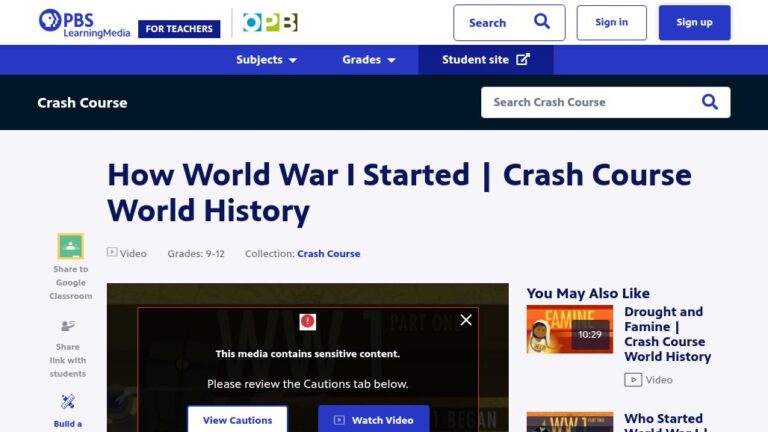Expand the Grades dropdown menu
Image resolution: width=768 pixels, height=432 pixels.
click(x=369, y=60)
